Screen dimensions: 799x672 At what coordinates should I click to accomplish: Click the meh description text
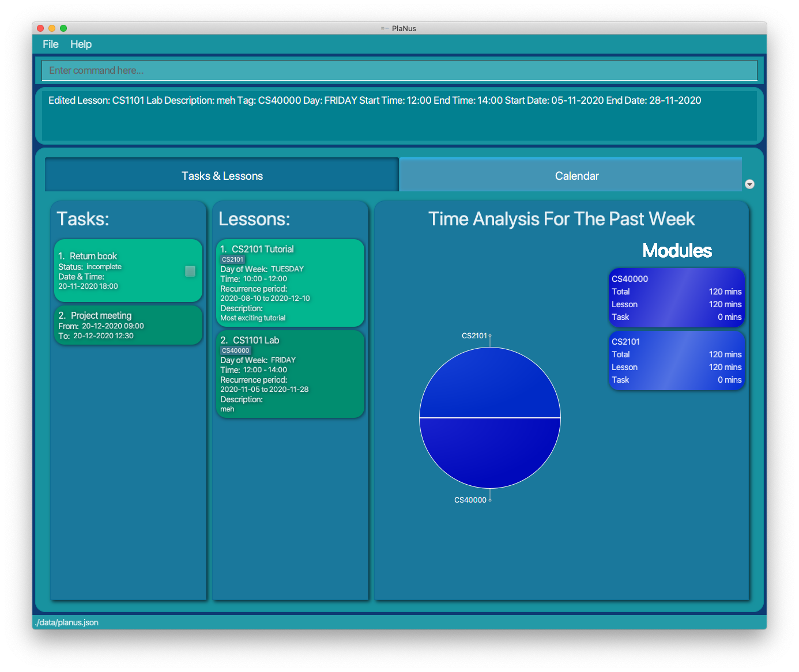point(227,409)
